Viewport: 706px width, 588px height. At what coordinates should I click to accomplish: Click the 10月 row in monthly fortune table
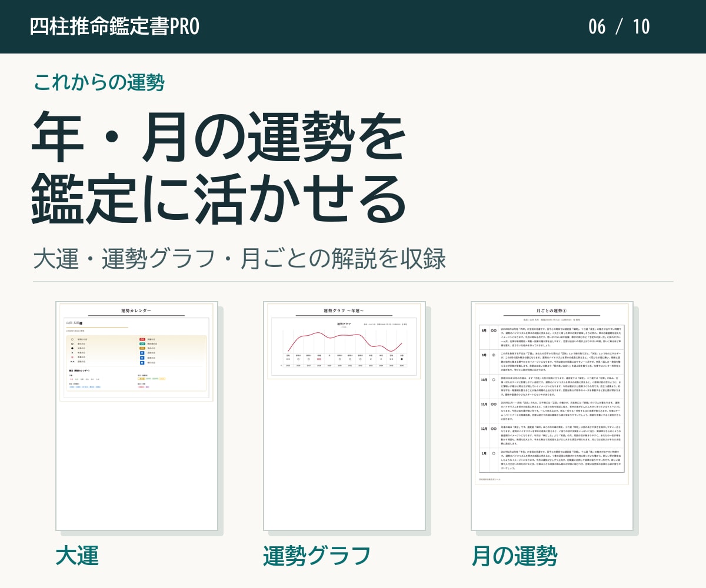(x=552, y=385)
